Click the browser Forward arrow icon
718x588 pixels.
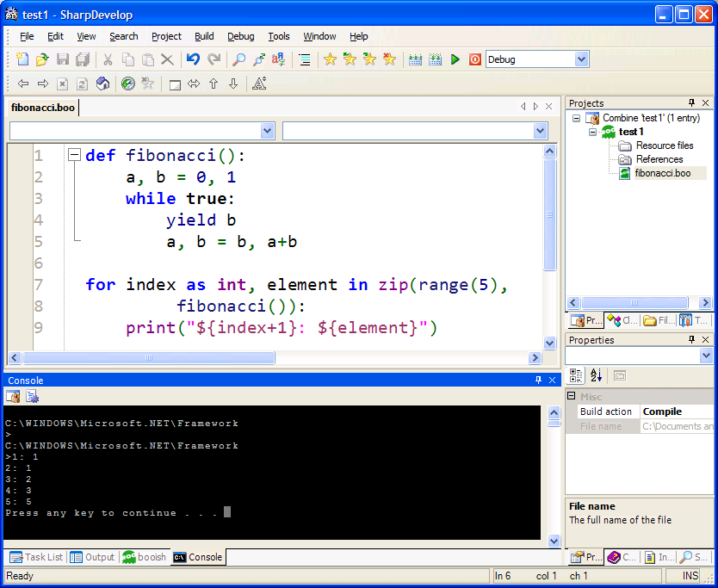tap(42, 84)
